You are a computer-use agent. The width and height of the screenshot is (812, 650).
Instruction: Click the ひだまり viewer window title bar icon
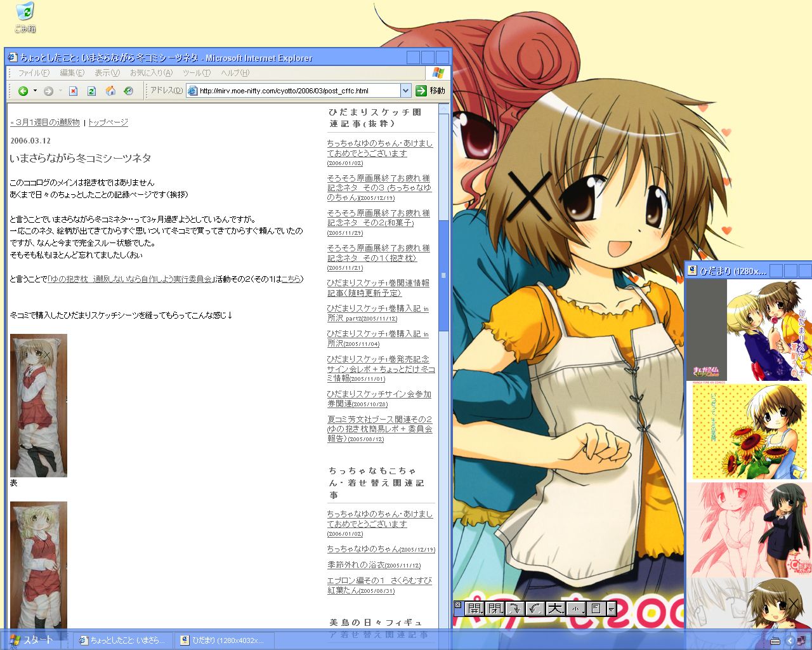tap(693, 270)
